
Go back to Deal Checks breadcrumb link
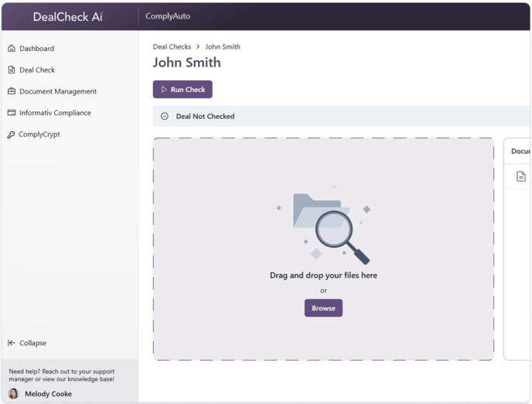pos(172,47)
